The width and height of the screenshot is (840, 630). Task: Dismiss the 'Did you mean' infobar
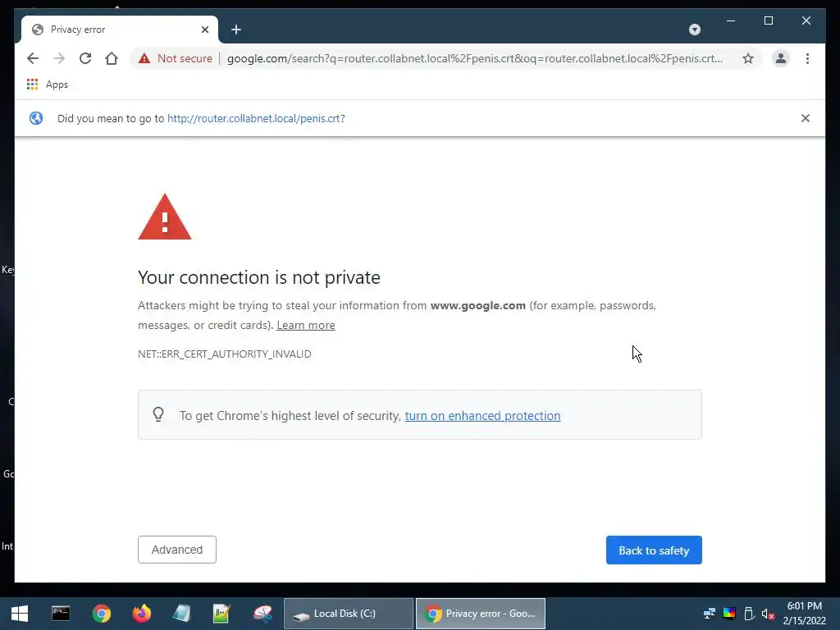806,118
